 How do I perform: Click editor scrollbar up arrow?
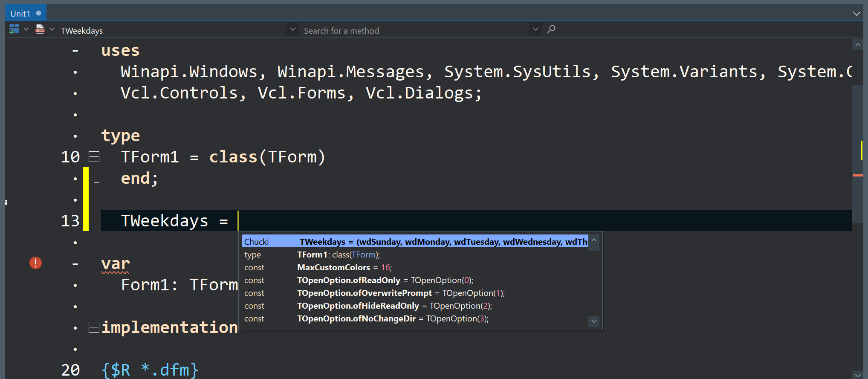858,45
